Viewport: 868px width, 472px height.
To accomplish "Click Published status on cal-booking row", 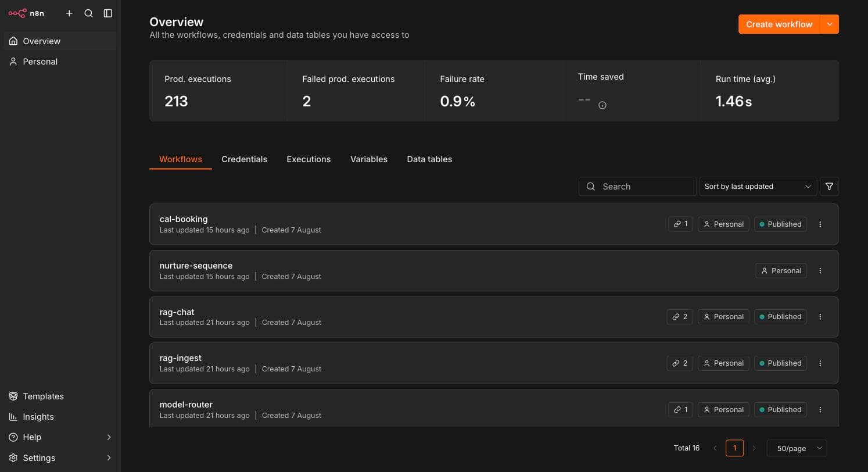I will (780, 224).
